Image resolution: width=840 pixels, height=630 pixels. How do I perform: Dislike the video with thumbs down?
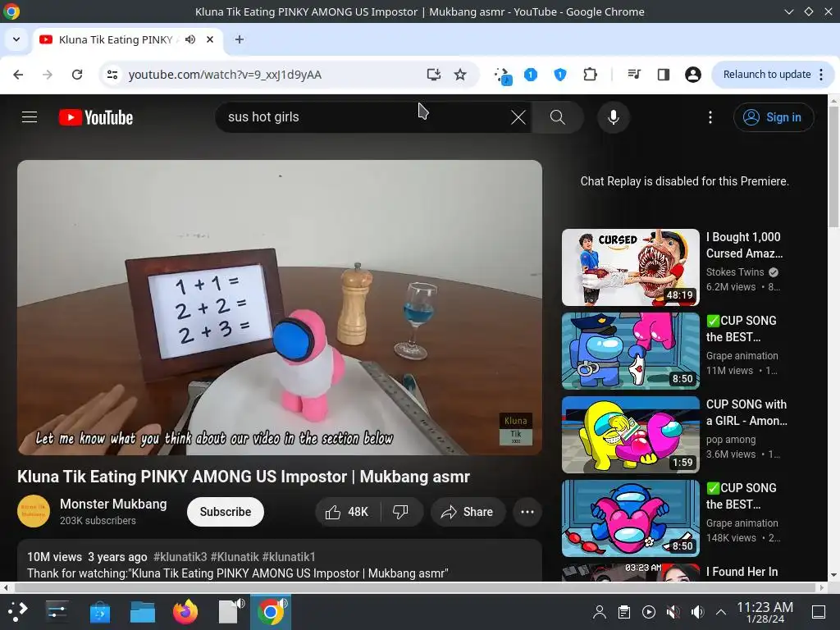tap(400, 512)
